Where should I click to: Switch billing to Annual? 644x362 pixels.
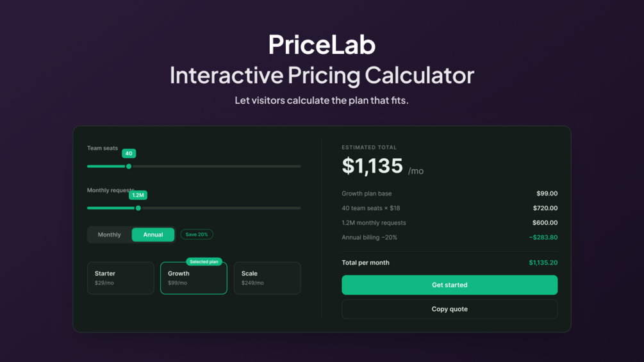coord(153,234)
